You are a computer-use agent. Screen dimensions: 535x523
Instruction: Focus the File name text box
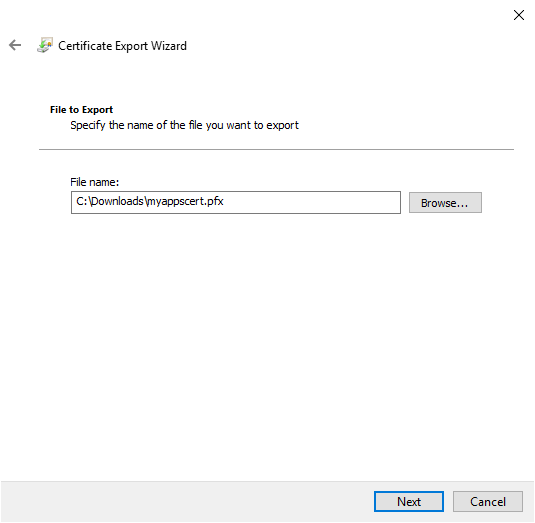[235, 202]
